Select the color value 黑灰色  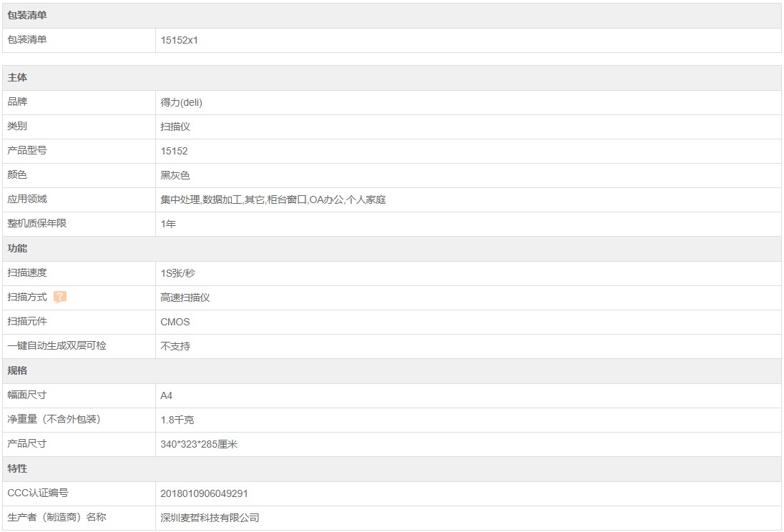(x=175, y=175)
